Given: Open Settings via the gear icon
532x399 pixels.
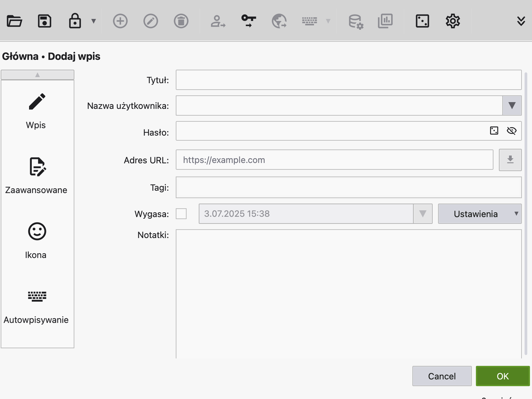Looking at the screenshot, I should point(453,21).
